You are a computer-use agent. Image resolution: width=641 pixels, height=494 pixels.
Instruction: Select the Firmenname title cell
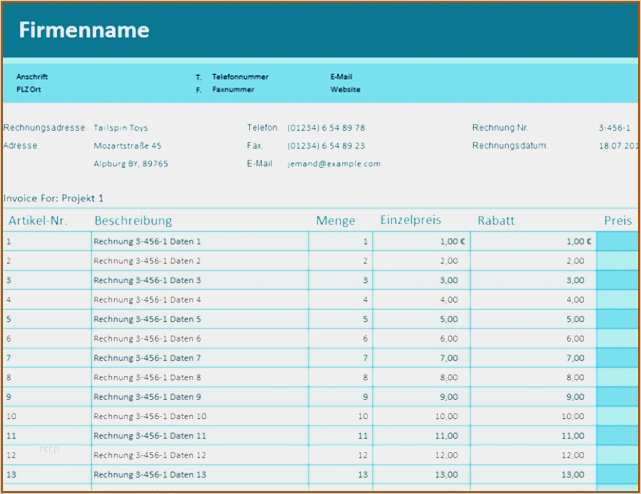point(84,30)
